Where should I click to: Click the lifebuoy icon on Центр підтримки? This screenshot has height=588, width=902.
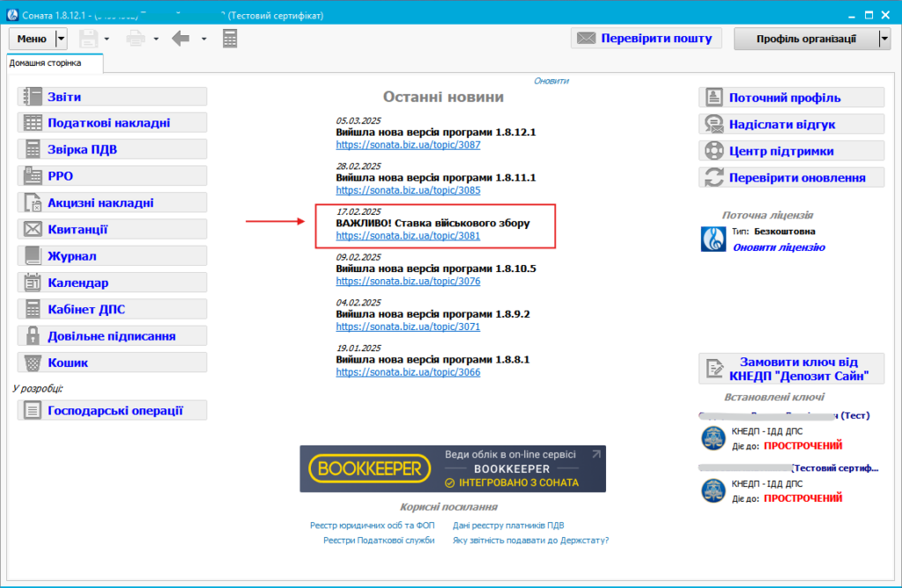713,151
